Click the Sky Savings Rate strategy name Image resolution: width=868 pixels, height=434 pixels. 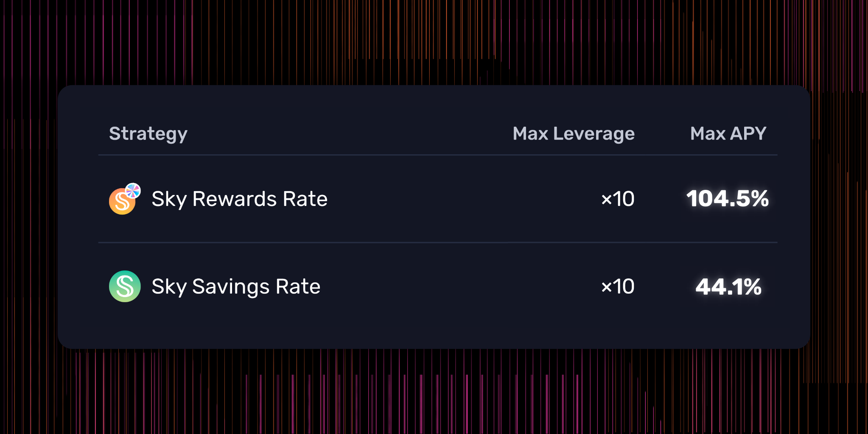point(236,287)
